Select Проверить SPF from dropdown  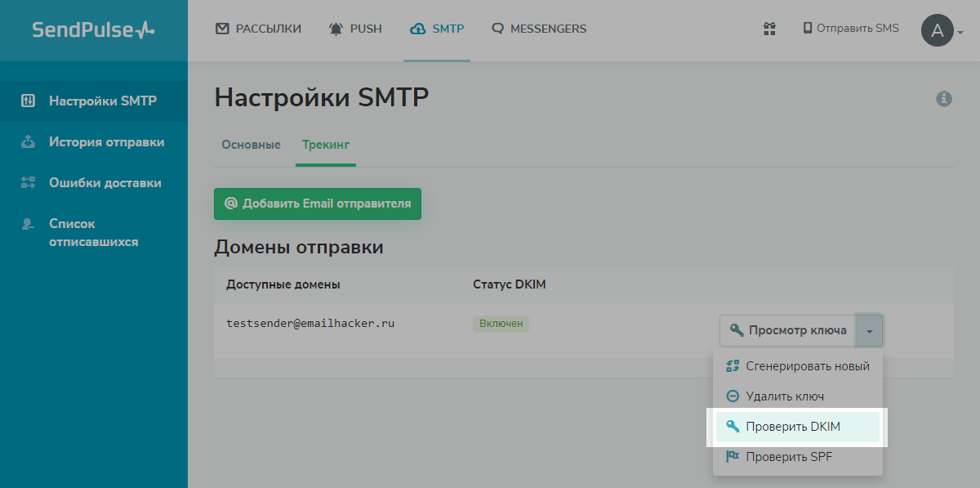[797, 457]
